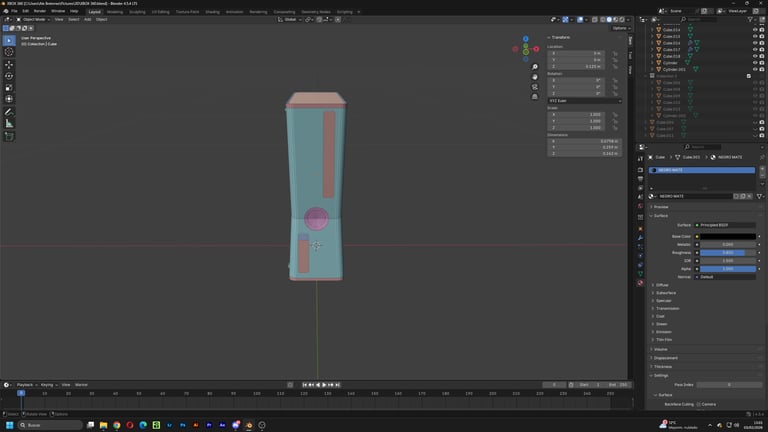This screenshot has width=768, height=432.
Task: Open the timeline Keying menu
Action: [x=48, y=385]
